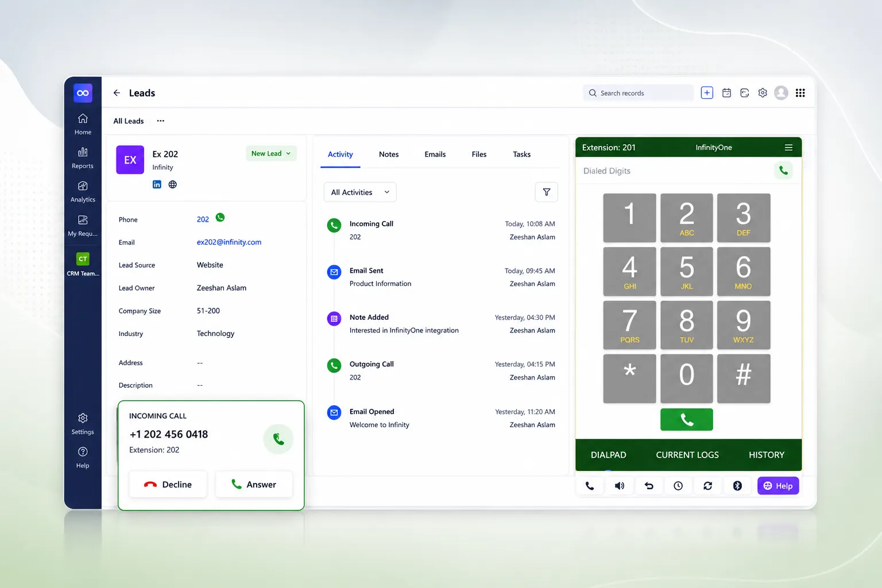This screenshot has height=588, width=882.
Task: Click the undo arrow icon in dialer toolbar
Action: (649, 486)
